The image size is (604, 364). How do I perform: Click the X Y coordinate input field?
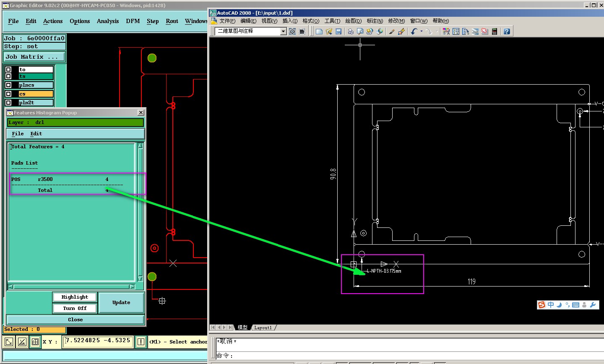(98, 341)
